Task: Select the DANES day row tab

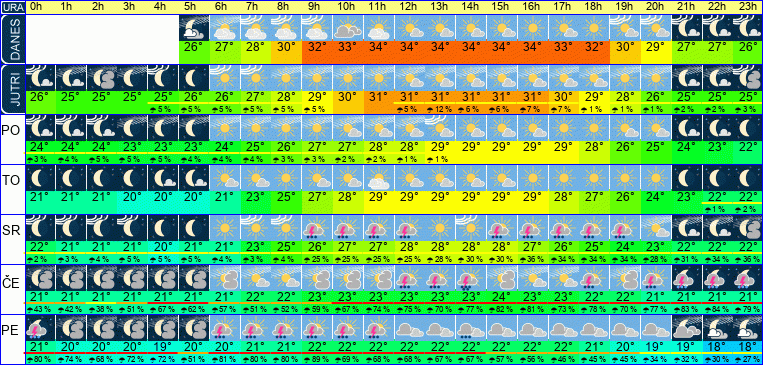Action: [12, 39]
